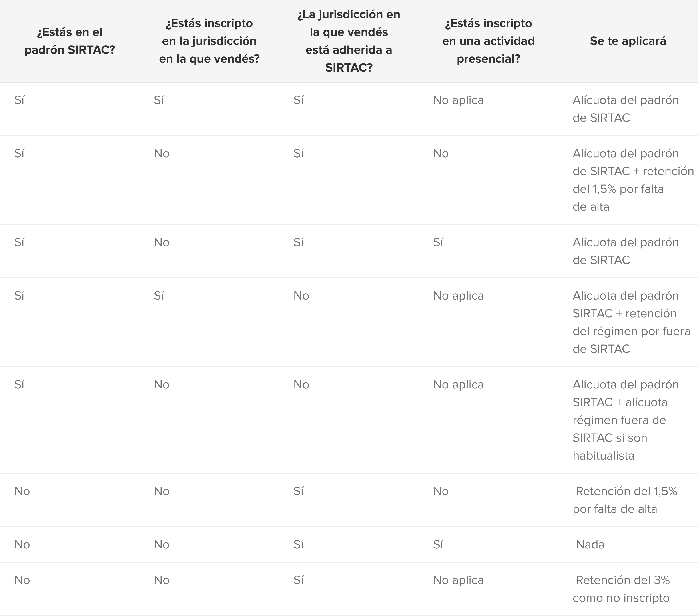This screenshot has width=698, height=616.
Task: Select 'No aplica' in the 'habitualista' row
Action: (x=458, y=384)
